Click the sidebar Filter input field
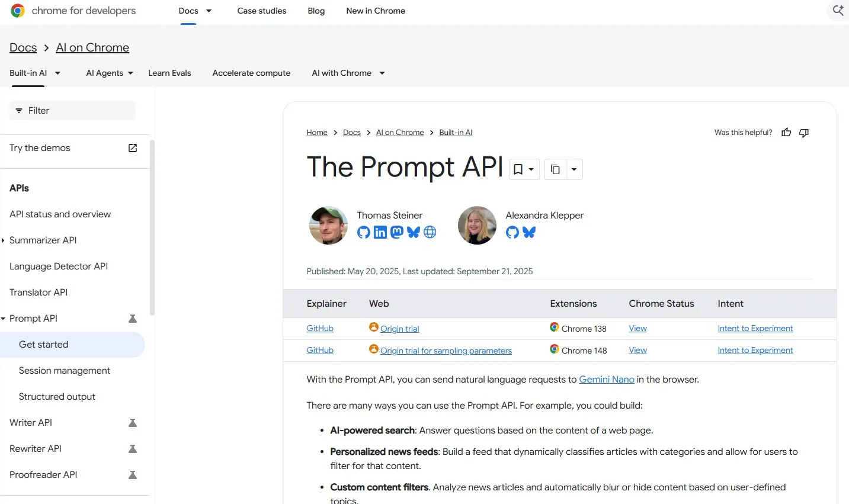 coord(72,111)
